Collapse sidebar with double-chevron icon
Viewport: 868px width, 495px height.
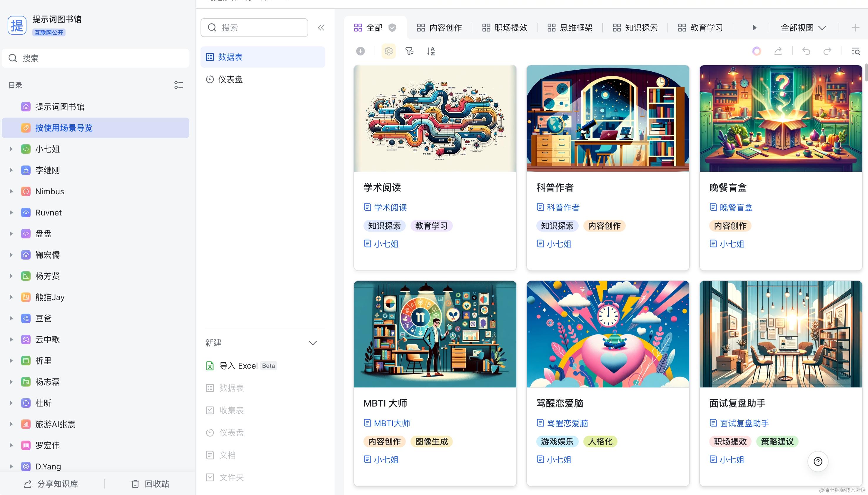coord(321,28)
